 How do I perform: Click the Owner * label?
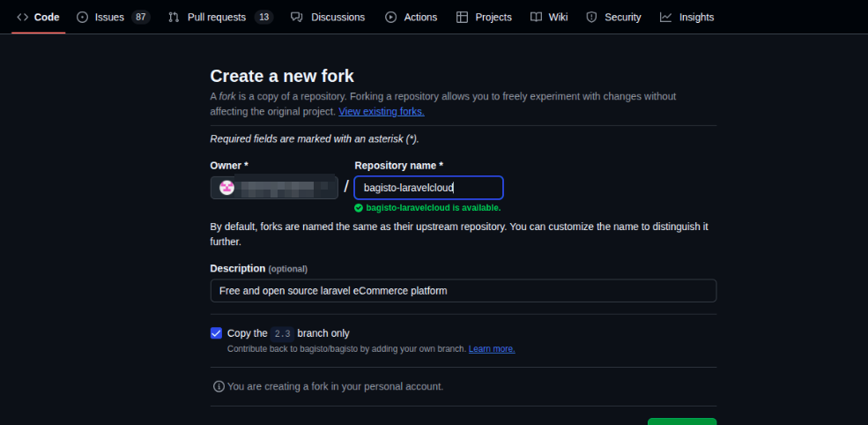tap(229, 165)
